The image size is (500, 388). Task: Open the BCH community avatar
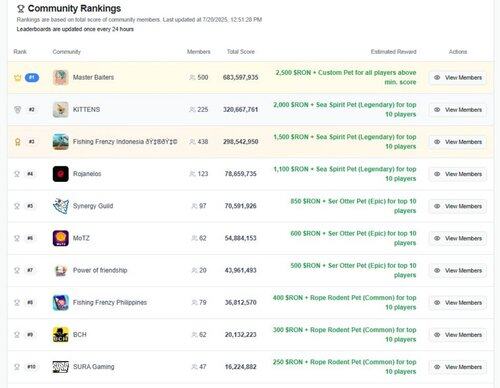point(61,335)
